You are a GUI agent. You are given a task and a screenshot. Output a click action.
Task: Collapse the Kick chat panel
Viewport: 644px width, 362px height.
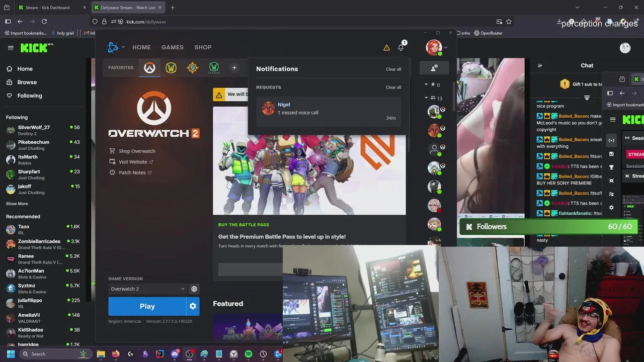click(x=540, y=65)
